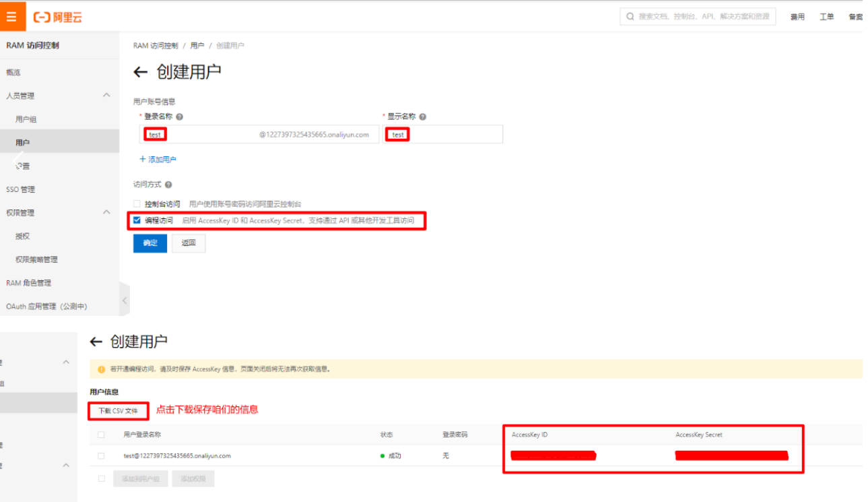
Task: Collapse the 权限管理 section chevron
Action: [106, 212]
